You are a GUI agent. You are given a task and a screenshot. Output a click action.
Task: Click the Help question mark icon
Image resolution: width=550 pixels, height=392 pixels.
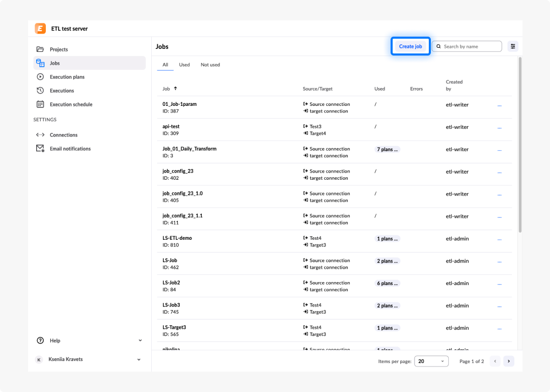(x=40, y=341)
